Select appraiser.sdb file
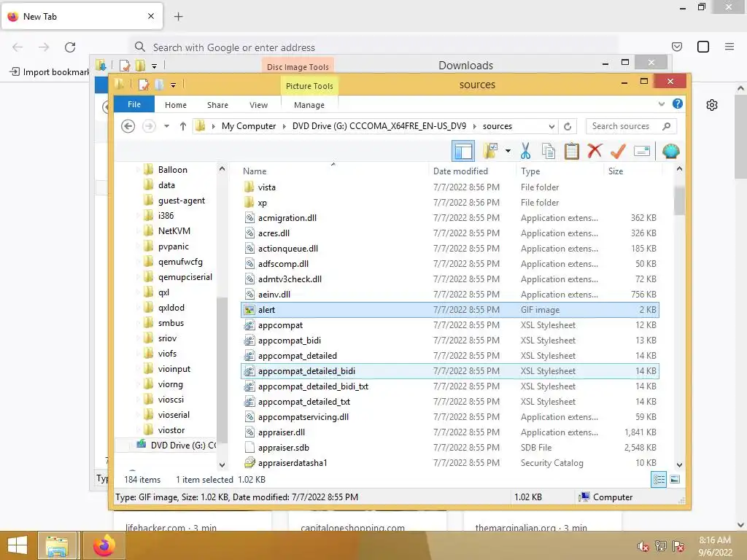 (x=449, y=448)
